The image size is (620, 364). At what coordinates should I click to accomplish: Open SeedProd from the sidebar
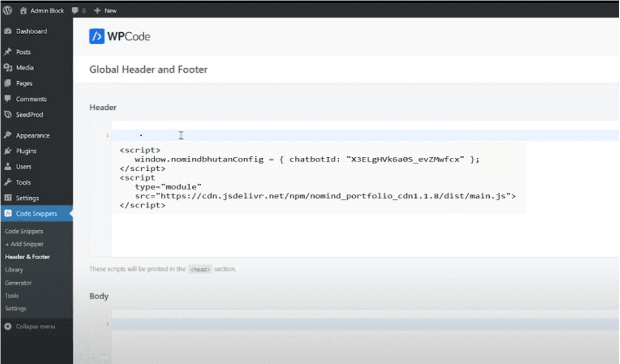point(29,115)
